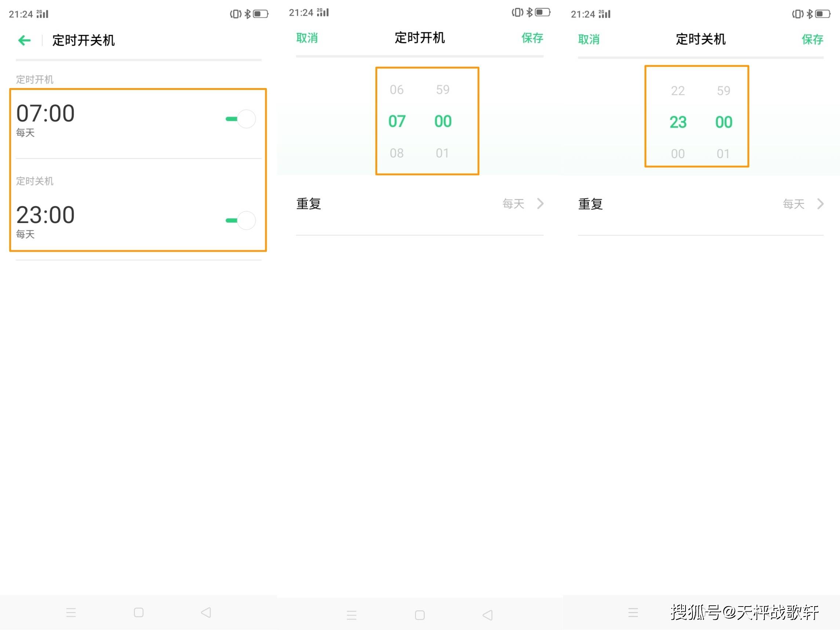Tap the battery icon in middle phone status bar

click(x=543, y=12)
